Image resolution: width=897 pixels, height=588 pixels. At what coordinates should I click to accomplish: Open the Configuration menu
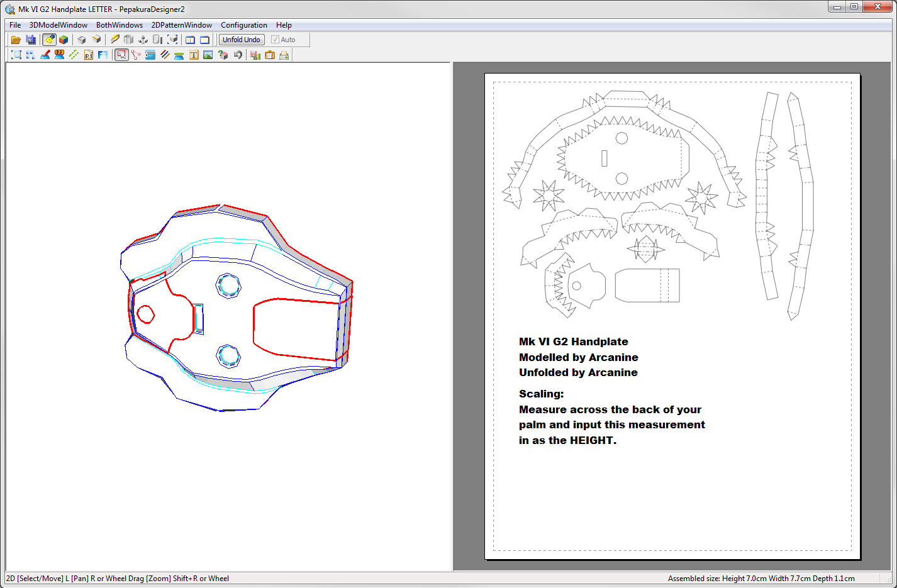(x=244, y=25)
